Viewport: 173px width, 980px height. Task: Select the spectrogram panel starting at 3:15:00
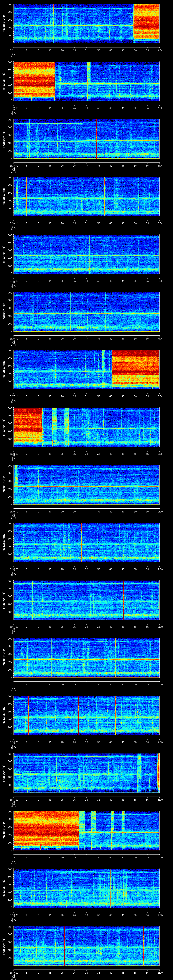tap(87, 831)
